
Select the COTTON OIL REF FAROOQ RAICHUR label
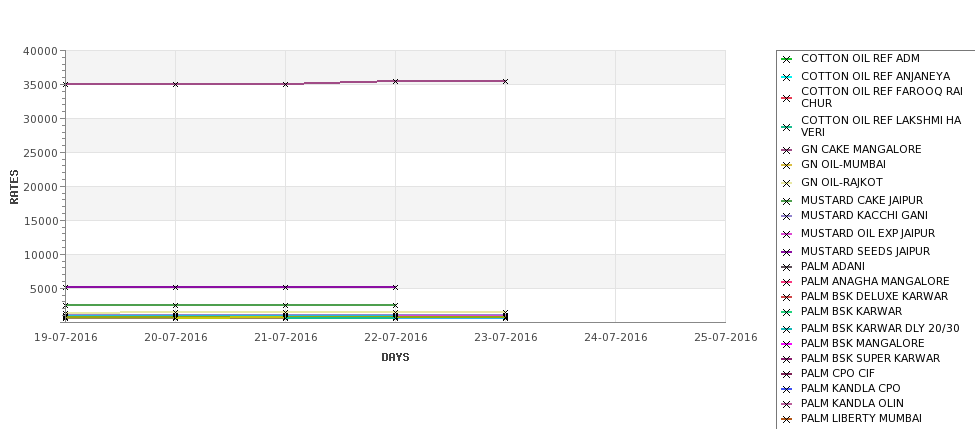pyautogui.click(x=882, y=97)
